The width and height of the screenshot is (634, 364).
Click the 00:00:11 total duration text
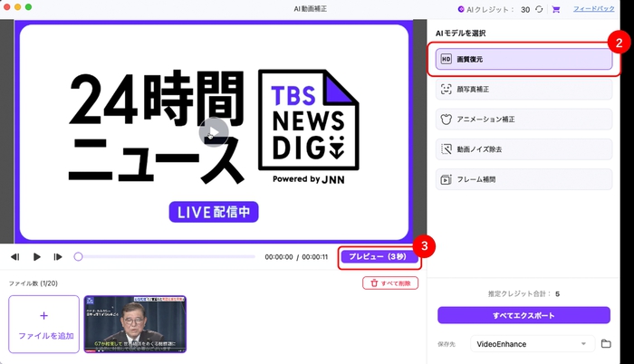click(315, 257)
